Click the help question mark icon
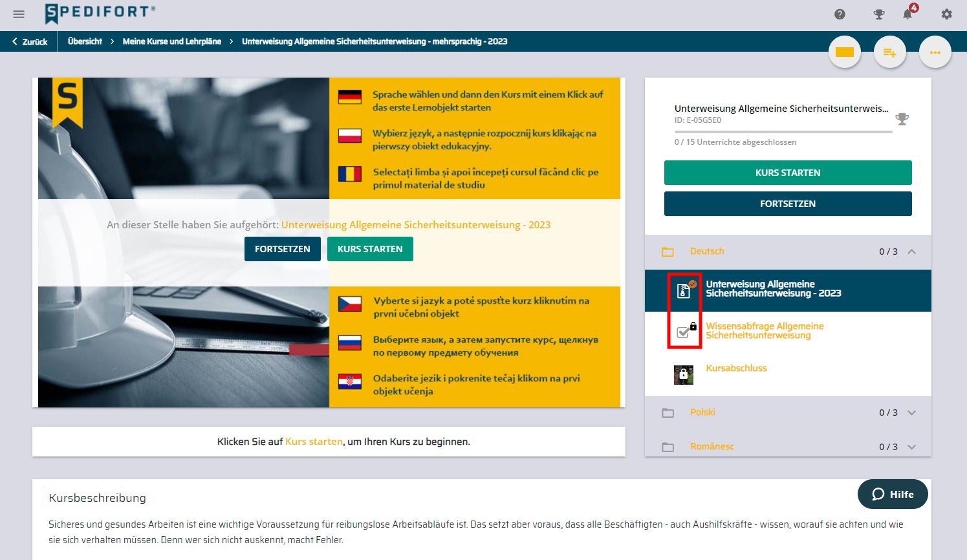The width and height of the screenshot is (967, 560). (840, 14)
